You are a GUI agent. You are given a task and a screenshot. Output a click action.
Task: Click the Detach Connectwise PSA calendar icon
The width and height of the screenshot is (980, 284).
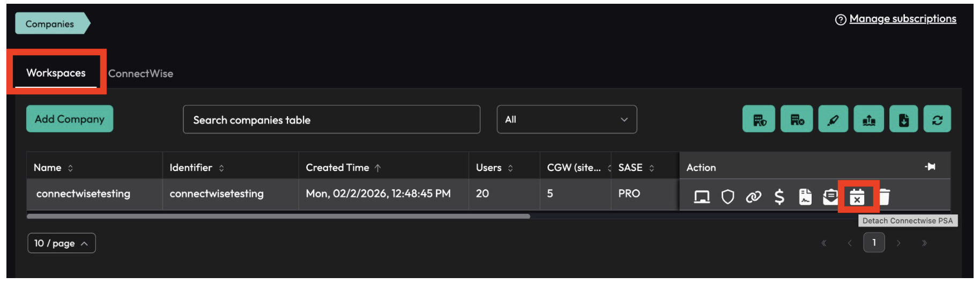pyautogui.click(x=857, y=197)
